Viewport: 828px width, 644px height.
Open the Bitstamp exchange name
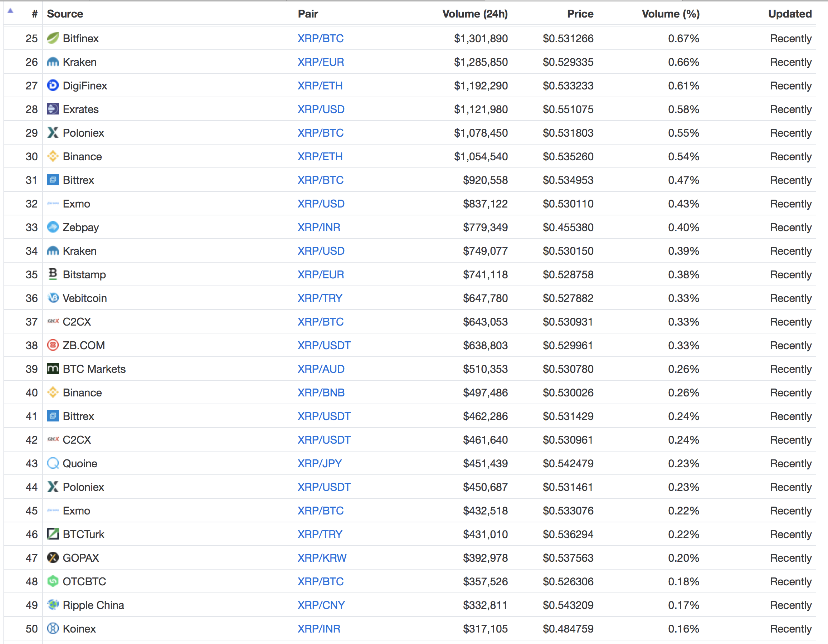[84, 274]
